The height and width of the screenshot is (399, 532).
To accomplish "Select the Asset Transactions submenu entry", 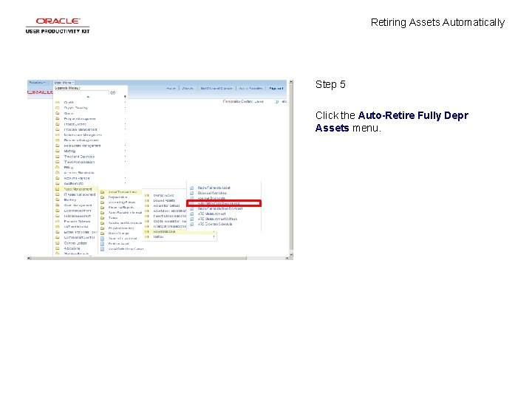I will click(x=123, y=192).
